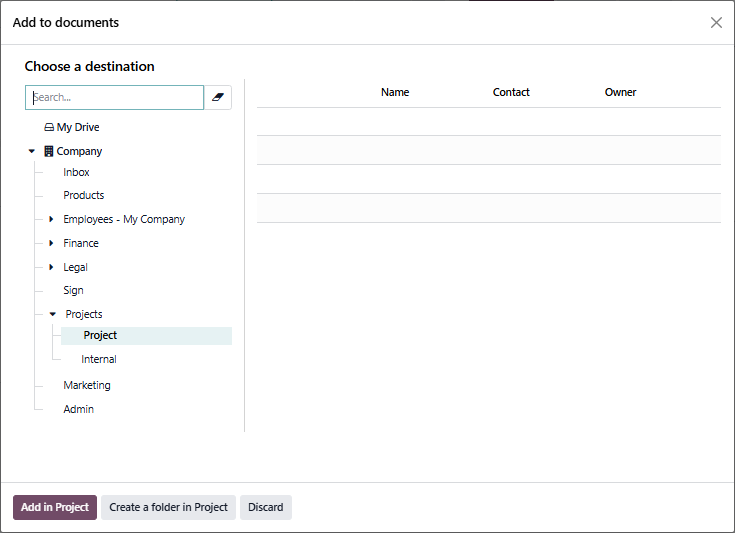The image size is (735, 533).
Task: Click the My Drive icon
Action: click(x=49, y=127)
